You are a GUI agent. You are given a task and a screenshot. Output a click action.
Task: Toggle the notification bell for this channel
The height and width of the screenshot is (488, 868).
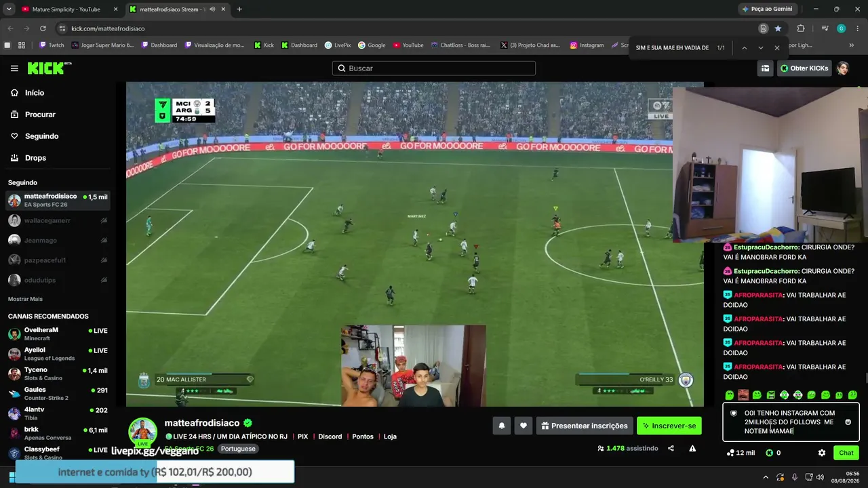pos(502,426)
